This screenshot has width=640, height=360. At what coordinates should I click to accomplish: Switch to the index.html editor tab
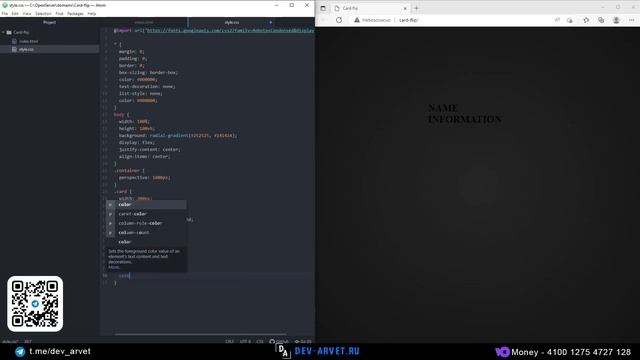pos(144,22)
